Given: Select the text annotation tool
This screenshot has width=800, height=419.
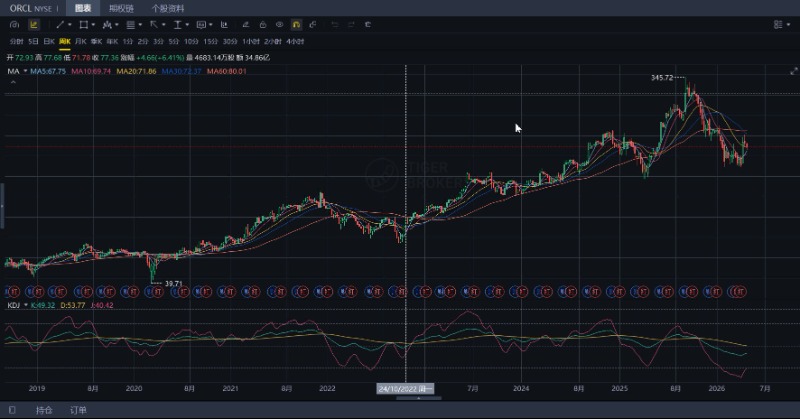Looking at the screenshot, I should point(177,24).
